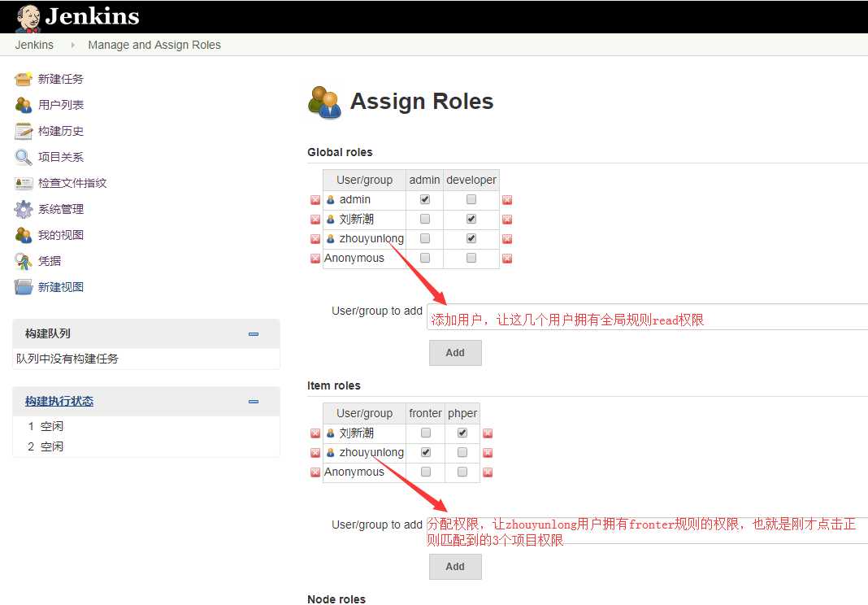Click the Jenkins butler logo icon
868x605 pixels.
click(x=28, y=17)
